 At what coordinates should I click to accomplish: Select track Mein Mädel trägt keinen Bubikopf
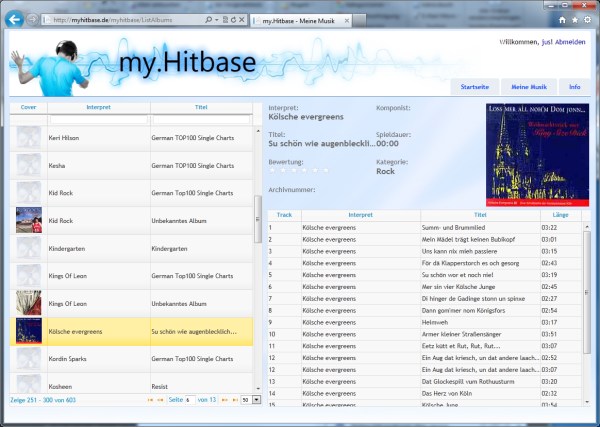[425, 240]
